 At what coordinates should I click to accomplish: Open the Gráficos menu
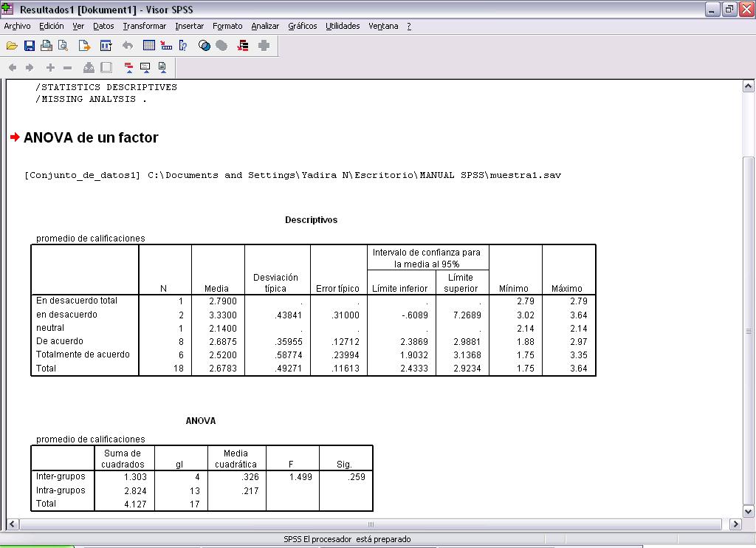click(x=302, y=26)
